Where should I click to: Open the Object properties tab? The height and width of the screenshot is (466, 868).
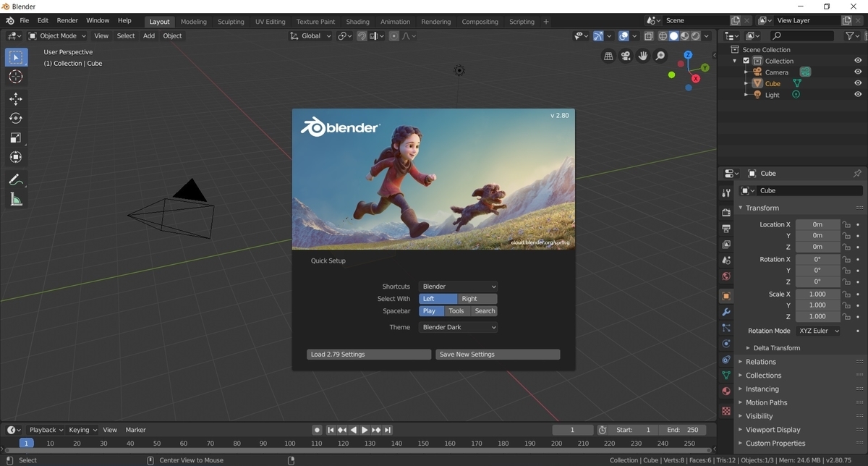coord(726,296)
